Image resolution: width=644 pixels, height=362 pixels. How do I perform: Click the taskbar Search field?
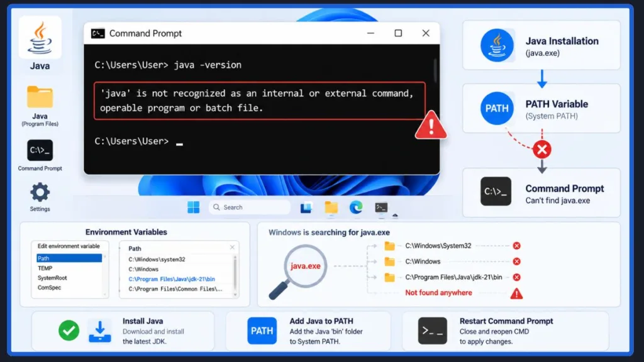coord(249,207)
